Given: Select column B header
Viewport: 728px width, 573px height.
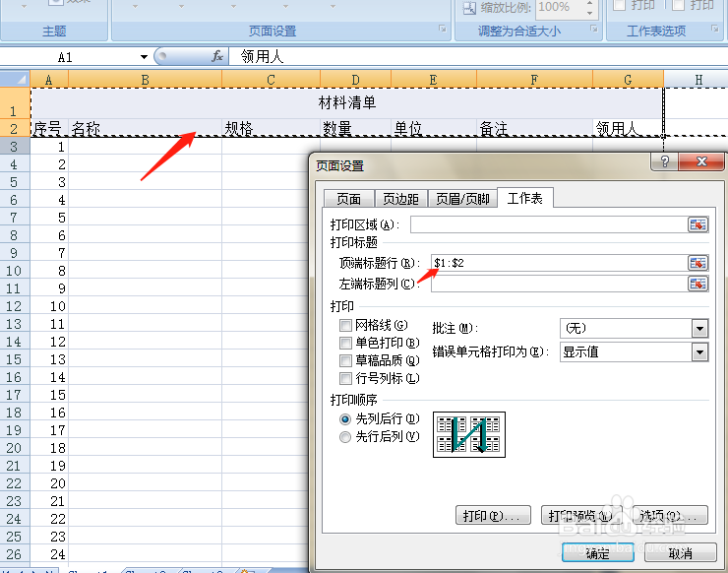Looking at the screenshot, I should point(145,80).
